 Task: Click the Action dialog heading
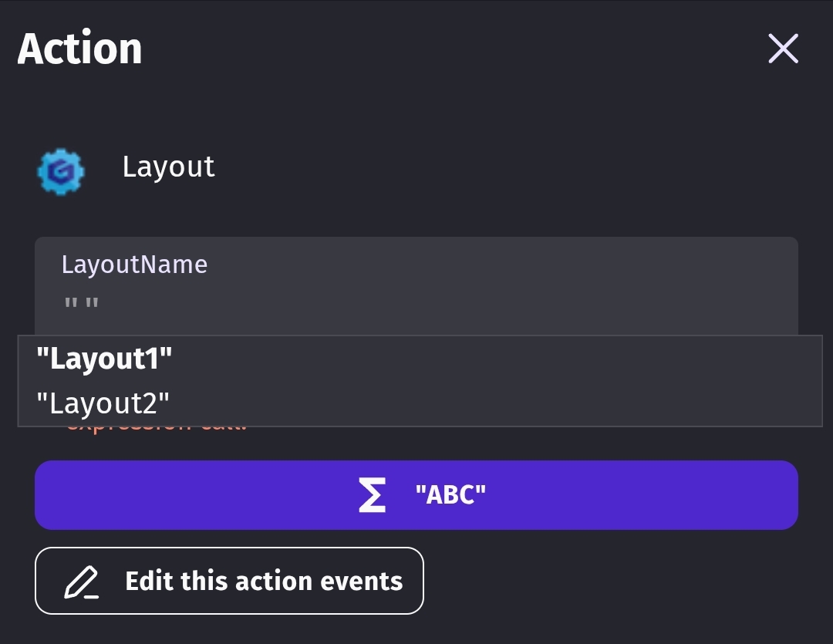(79, 49)
